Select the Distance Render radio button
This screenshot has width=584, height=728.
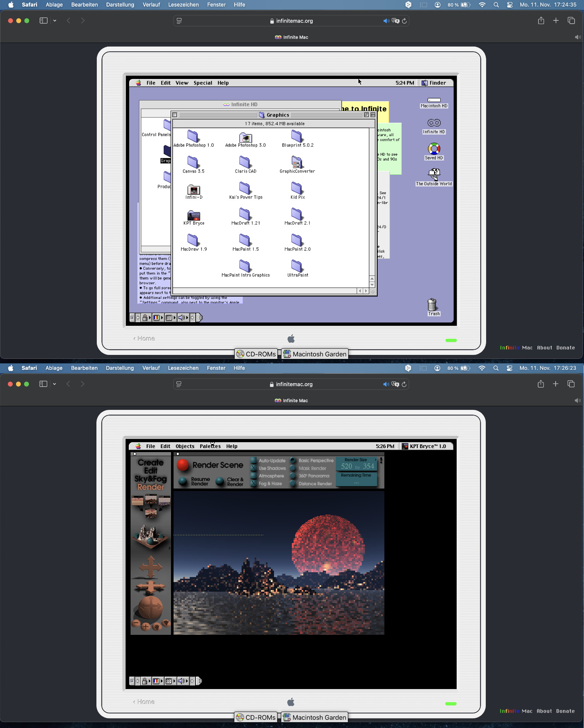293,483
